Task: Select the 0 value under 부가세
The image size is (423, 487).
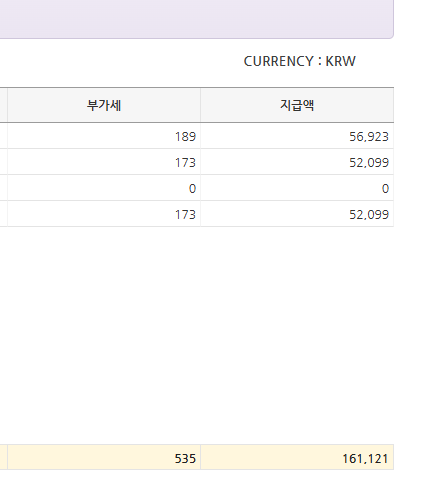Action: tap(104, 188)
